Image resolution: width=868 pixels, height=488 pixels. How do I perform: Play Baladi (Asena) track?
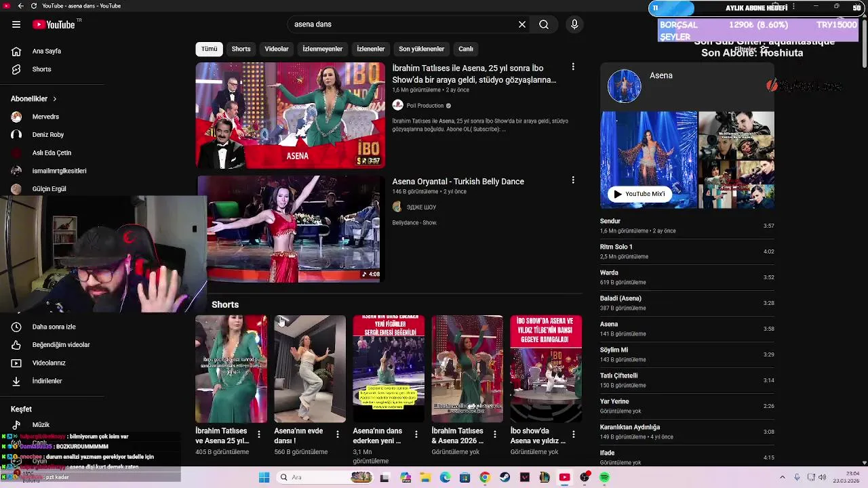687,303
